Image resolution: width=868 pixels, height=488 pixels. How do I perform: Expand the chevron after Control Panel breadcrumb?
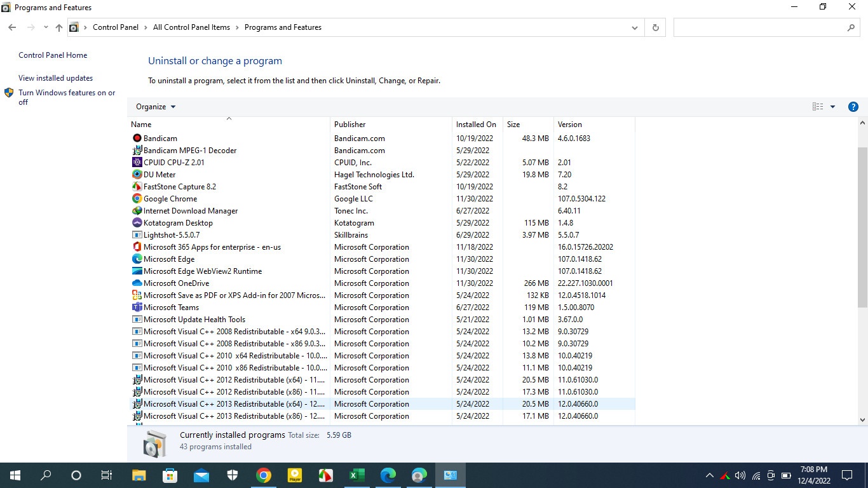146,27
